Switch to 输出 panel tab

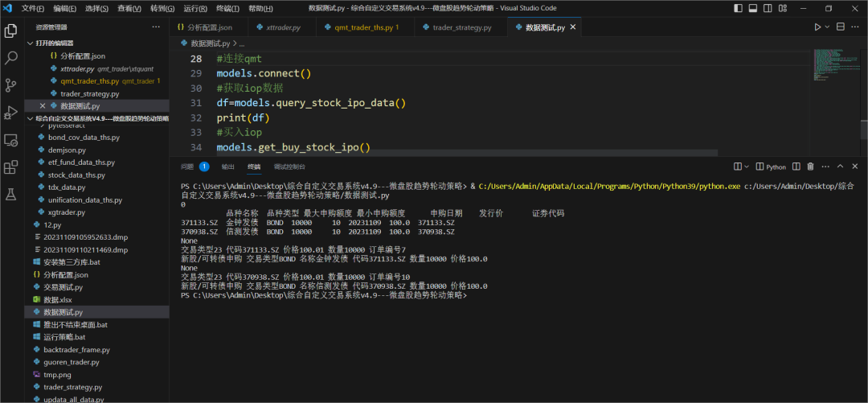227,167
